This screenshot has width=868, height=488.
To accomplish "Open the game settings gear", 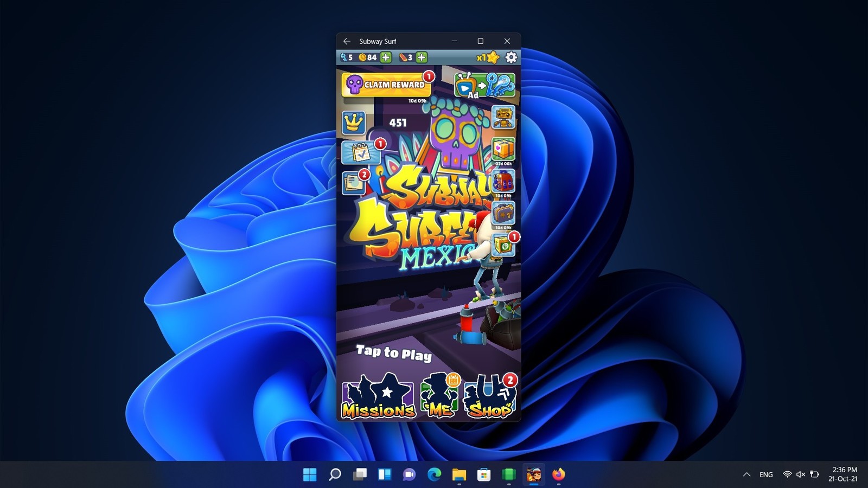I will [511, 57].
